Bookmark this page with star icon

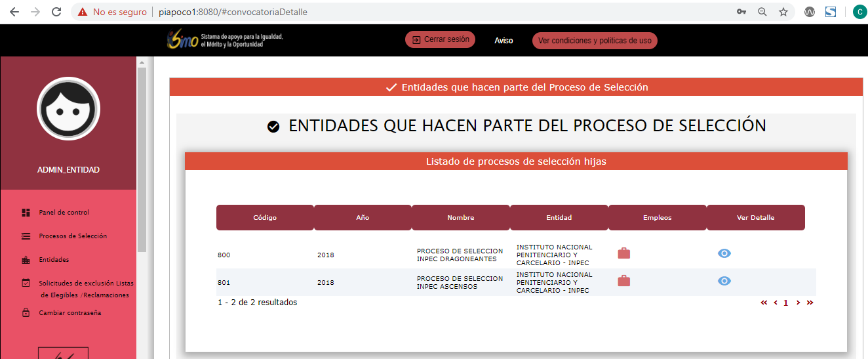pyautogui.click(x=783, y=12)
